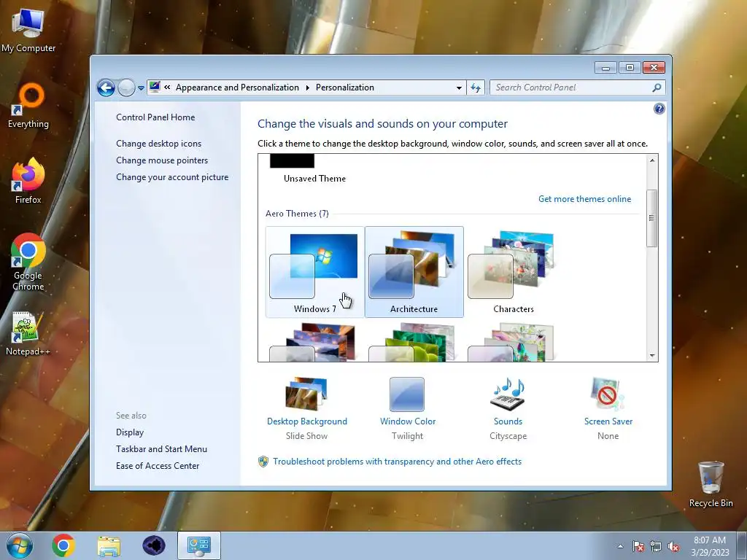The width and height of the screenshot is (747, 560).
Task: Go back with the Back arrow button
Action: point(106,87)
